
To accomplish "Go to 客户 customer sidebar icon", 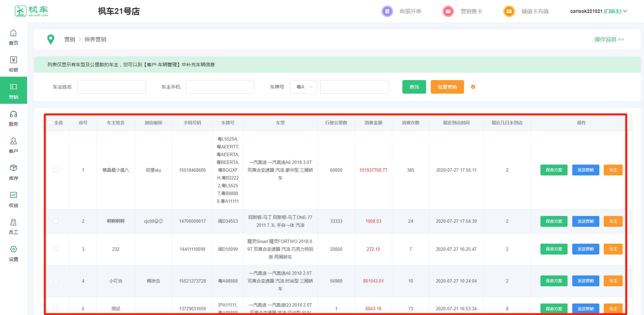I will pos(13,141).
